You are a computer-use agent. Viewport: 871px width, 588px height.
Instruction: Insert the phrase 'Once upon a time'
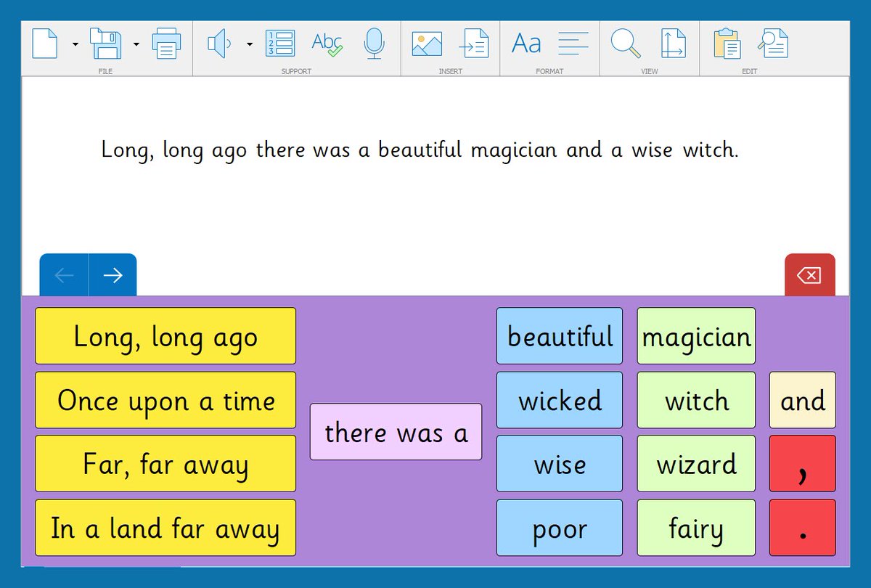(x=165, y=400)
